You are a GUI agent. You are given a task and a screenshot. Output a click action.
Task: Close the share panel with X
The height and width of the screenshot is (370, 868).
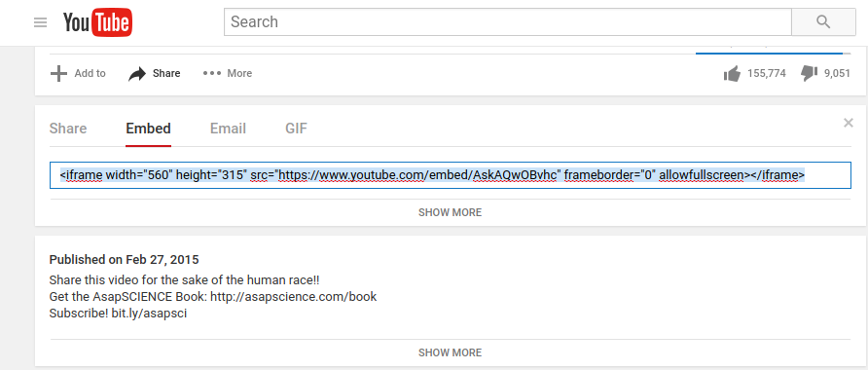pyautogui.click(x=849, y=123)
